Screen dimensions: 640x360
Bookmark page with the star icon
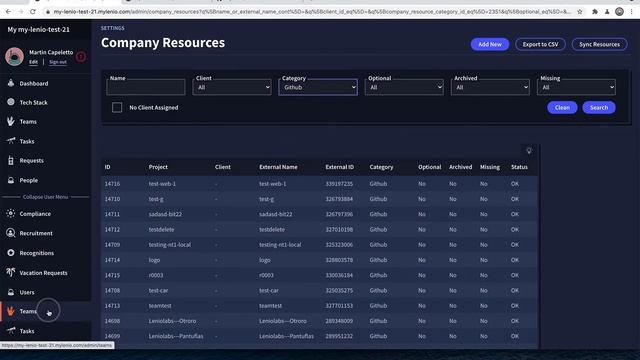tap(580, 11)
